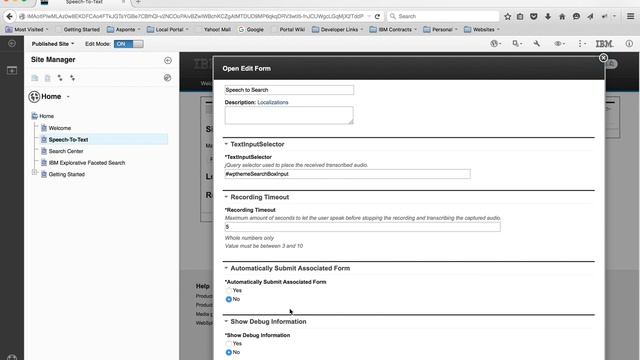This screenshot has height=360, width=640.
Task: Collapse the Show Debug Information section
Action: tap(226, 322)
